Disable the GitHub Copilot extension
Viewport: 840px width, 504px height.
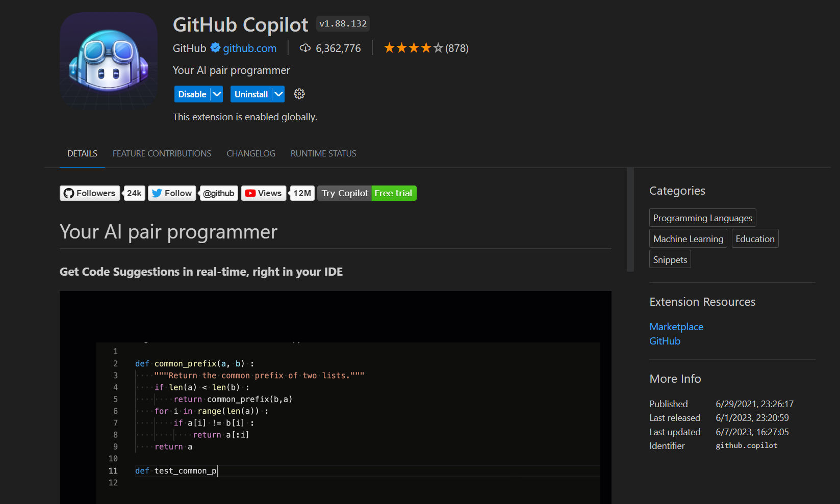pos(191,94)
